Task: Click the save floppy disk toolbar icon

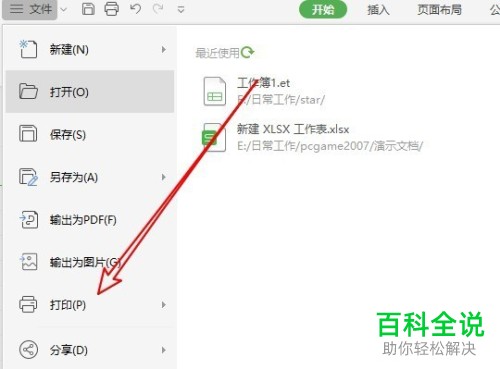Action: click(88, 9)
